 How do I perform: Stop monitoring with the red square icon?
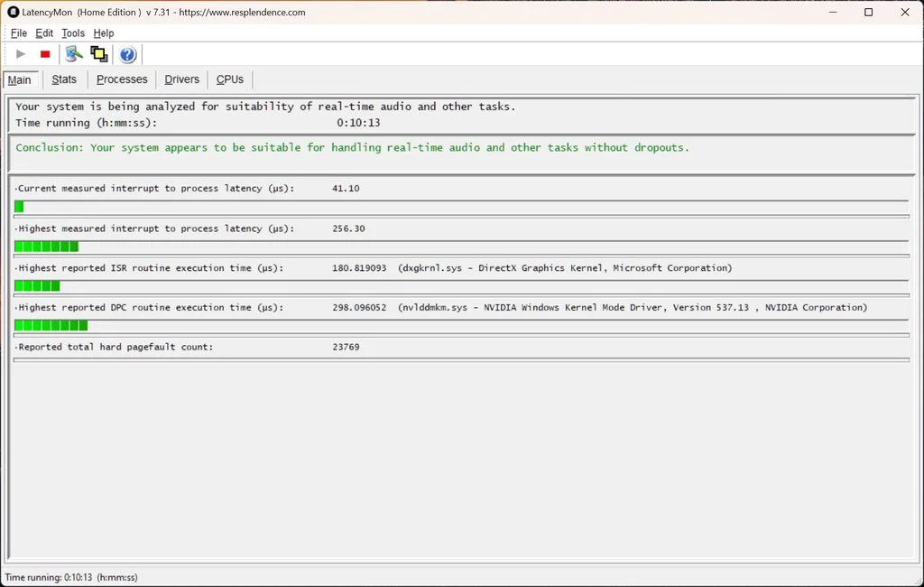click(45, 54)
